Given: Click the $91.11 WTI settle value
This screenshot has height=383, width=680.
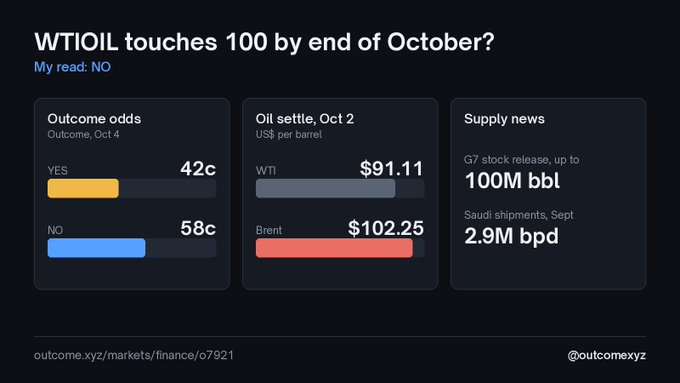Looking at the screenshot, I should pyautogui.click(x=391, y=168).
